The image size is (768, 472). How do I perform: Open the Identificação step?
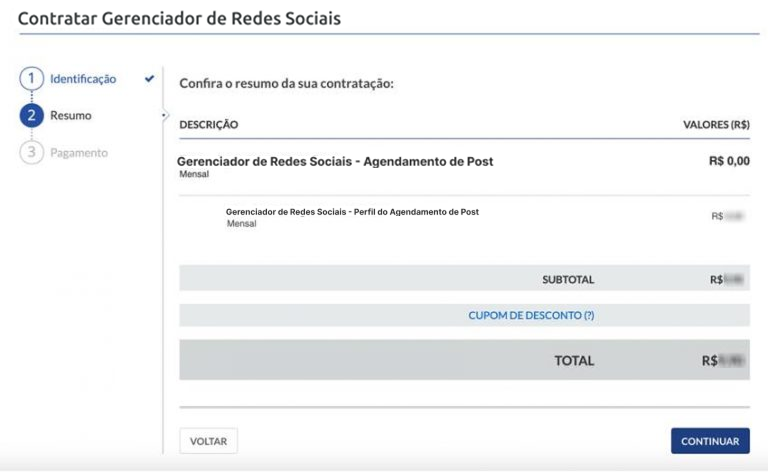point(83,79)
